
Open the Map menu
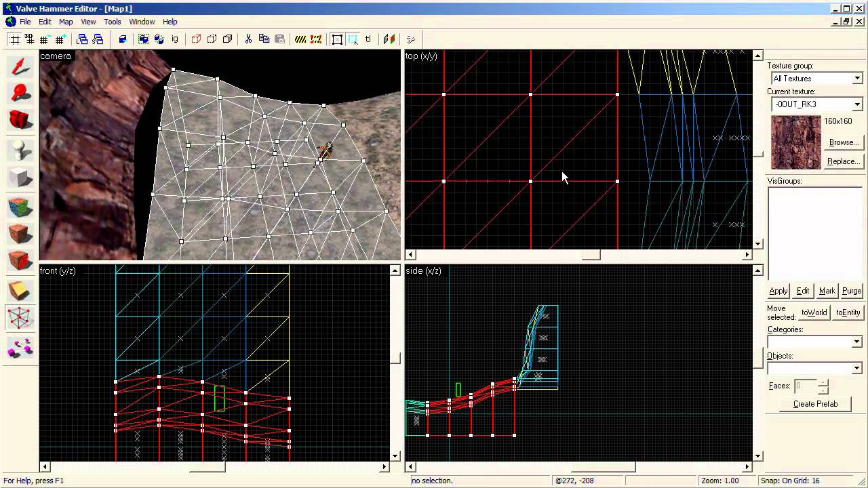click(x=66, y=22)
